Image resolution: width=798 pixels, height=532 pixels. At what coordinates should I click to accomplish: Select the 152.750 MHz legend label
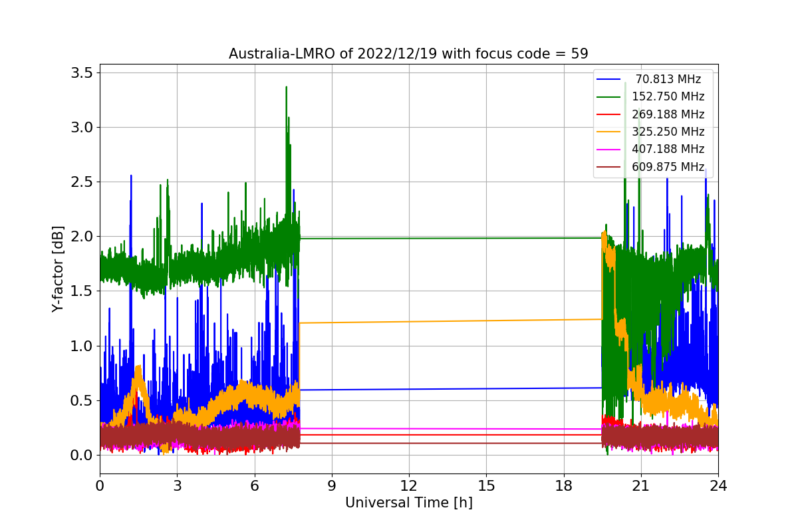tap(668, 96)
